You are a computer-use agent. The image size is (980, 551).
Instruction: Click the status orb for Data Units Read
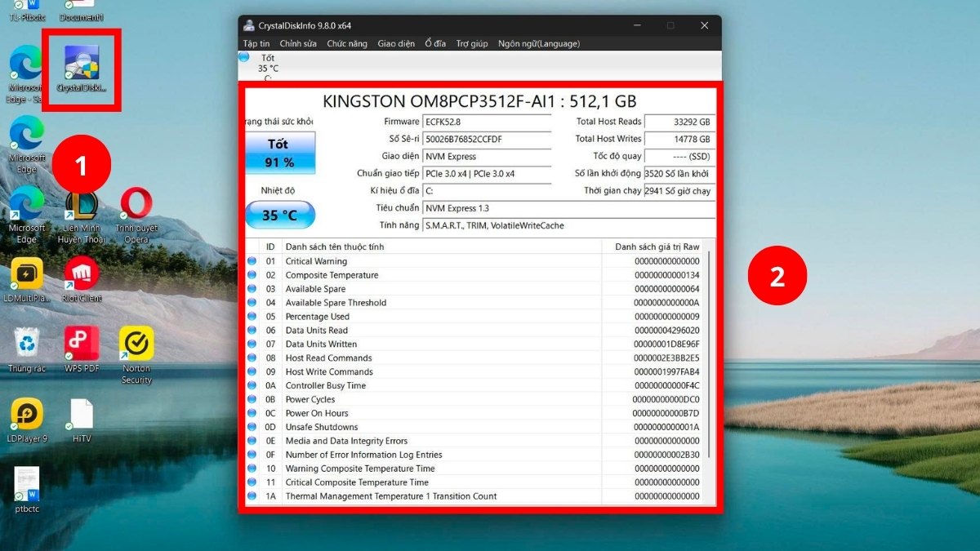[252, 331]
